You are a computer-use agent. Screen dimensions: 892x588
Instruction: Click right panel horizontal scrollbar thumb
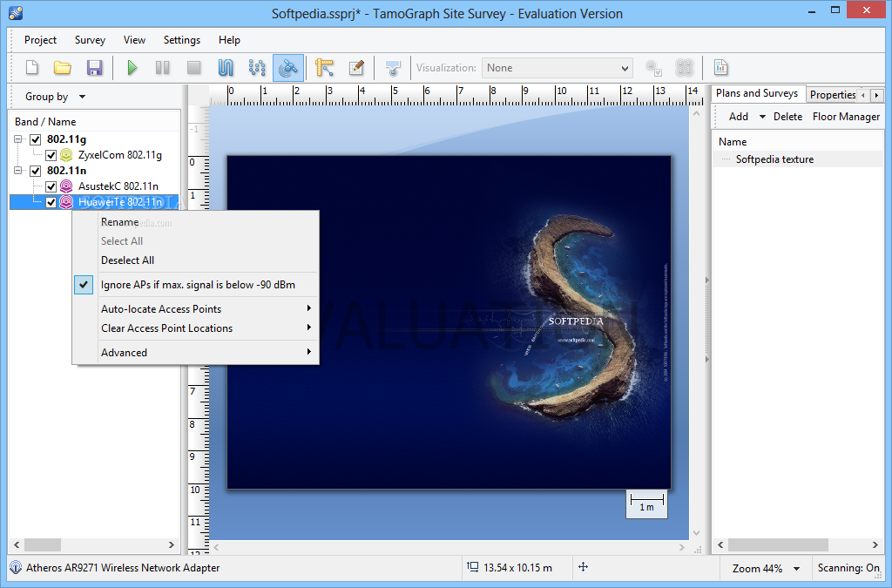pos(778,544)
